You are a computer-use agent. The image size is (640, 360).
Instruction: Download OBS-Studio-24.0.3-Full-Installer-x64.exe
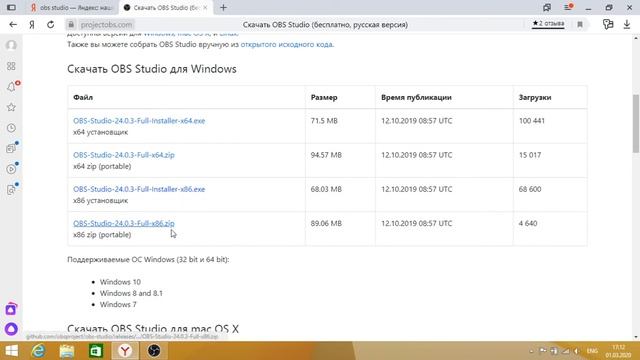(x=139, y=121)
